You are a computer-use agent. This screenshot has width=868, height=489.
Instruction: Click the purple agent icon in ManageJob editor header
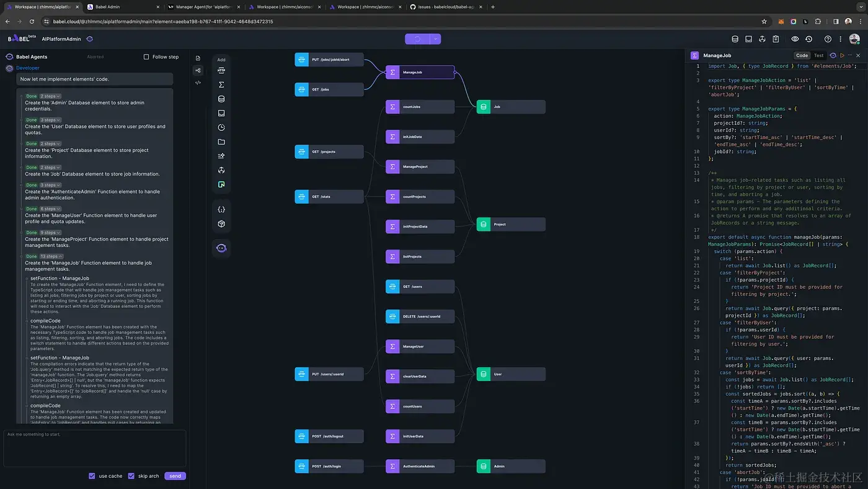coord(833,56)
